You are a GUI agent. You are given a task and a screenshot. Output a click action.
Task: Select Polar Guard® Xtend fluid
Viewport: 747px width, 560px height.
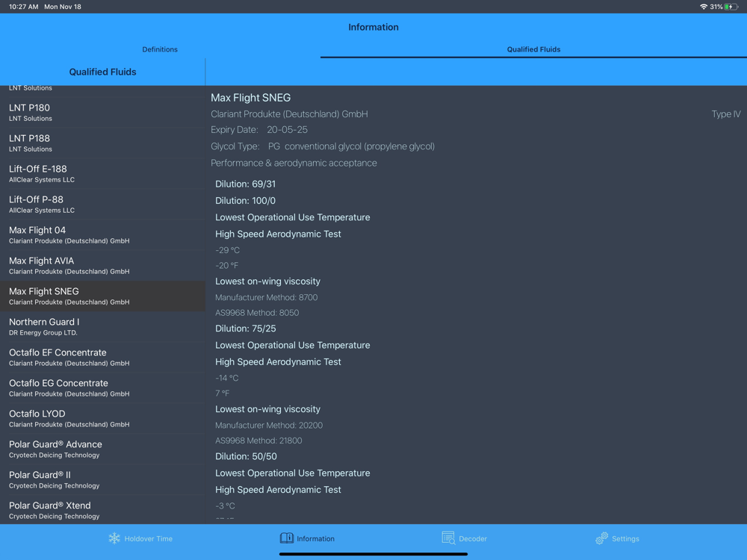point(102,510)
